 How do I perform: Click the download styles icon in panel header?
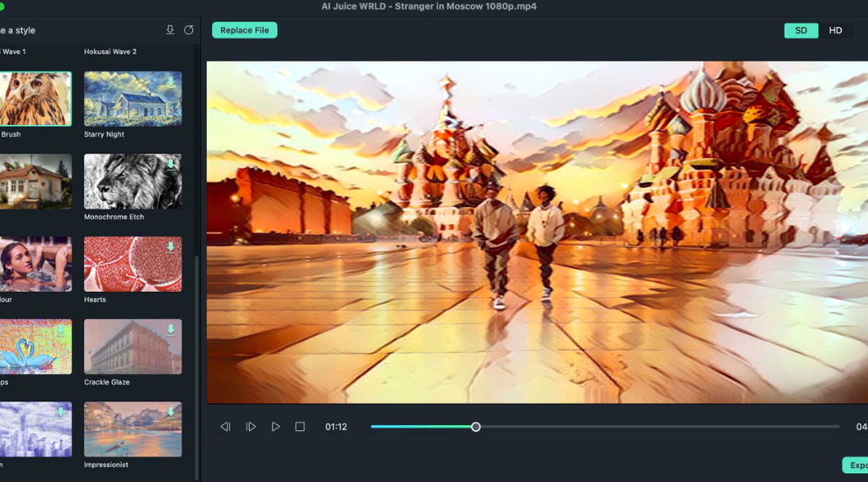click(x=170, y=30)
